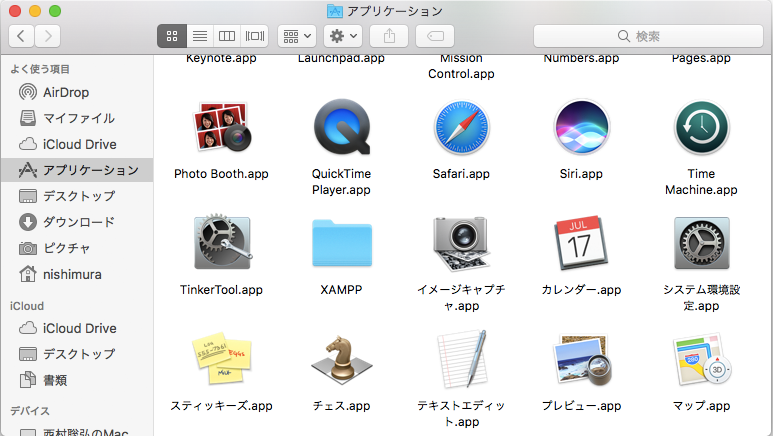Switch to icon view mode
Screen dimensions: 773x436
(171, 36)
